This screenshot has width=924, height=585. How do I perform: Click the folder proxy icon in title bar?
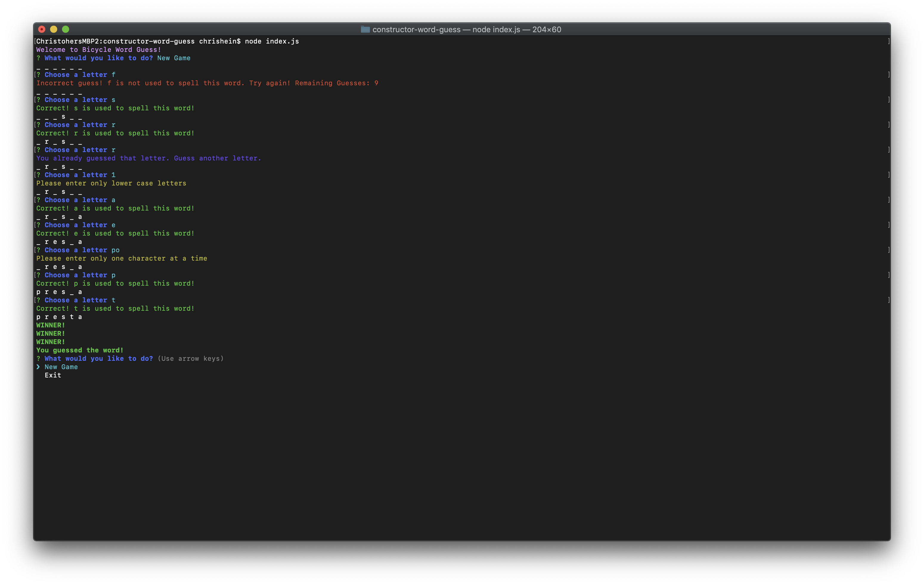point(365,30)
